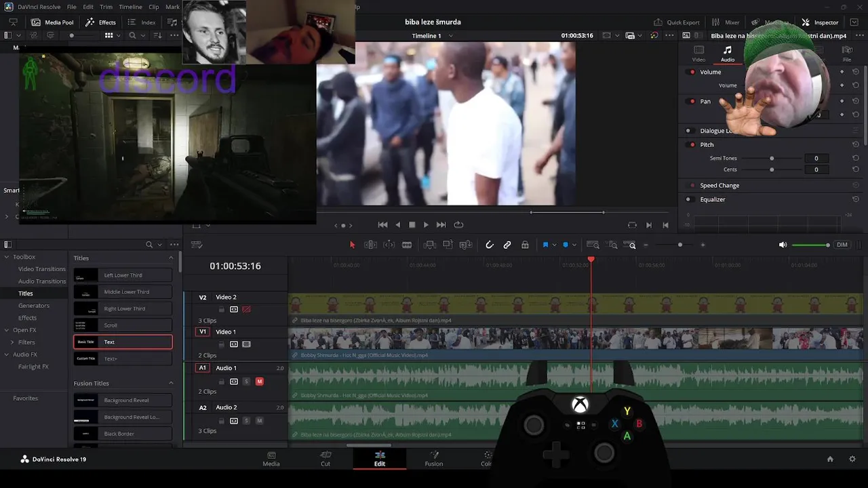
Task: Click the Stop playback button
Action: click(412, 225)
